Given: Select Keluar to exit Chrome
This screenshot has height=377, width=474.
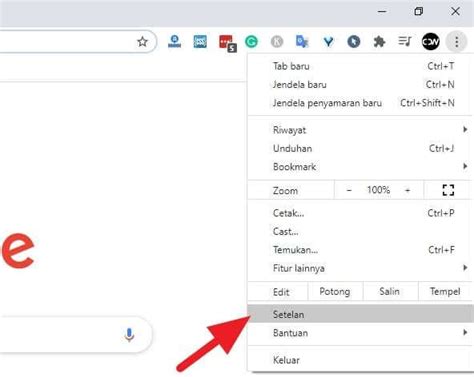Looking at the screenshot, I should 361,360.
